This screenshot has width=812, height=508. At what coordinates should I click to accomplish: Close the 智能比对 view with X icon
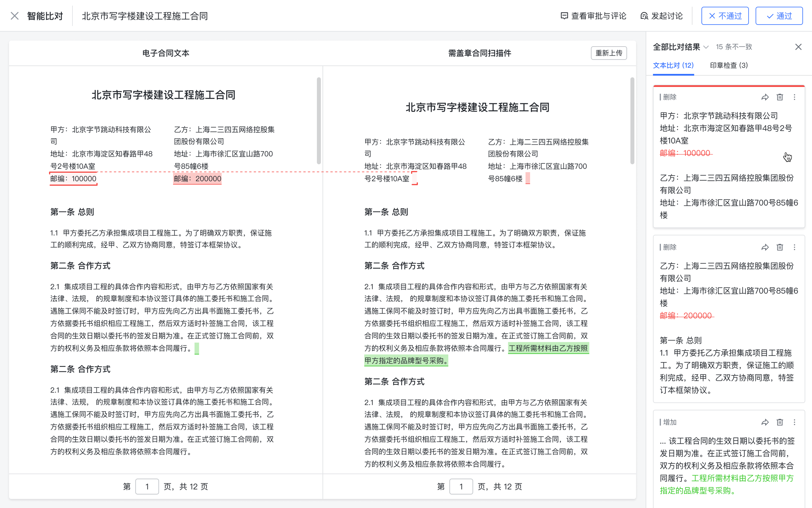point(14,16)
